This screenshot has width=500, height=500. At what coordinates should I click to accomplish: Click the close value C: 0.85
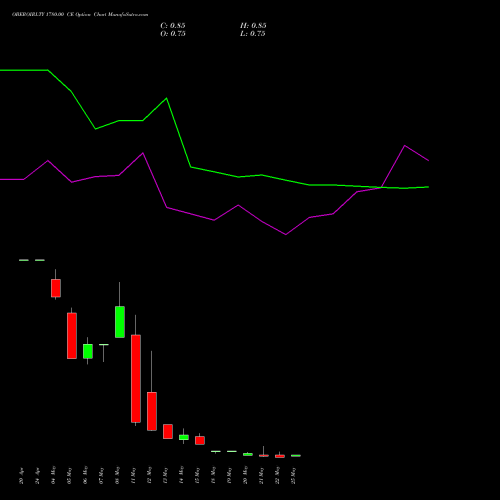click(173, 26)
